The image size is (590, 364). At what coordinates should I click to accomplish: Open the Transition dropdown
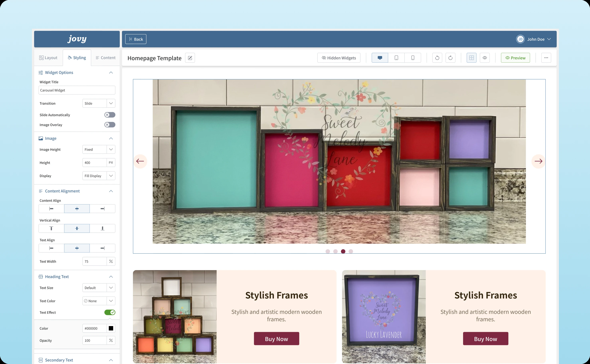click(x=99, y=103)
